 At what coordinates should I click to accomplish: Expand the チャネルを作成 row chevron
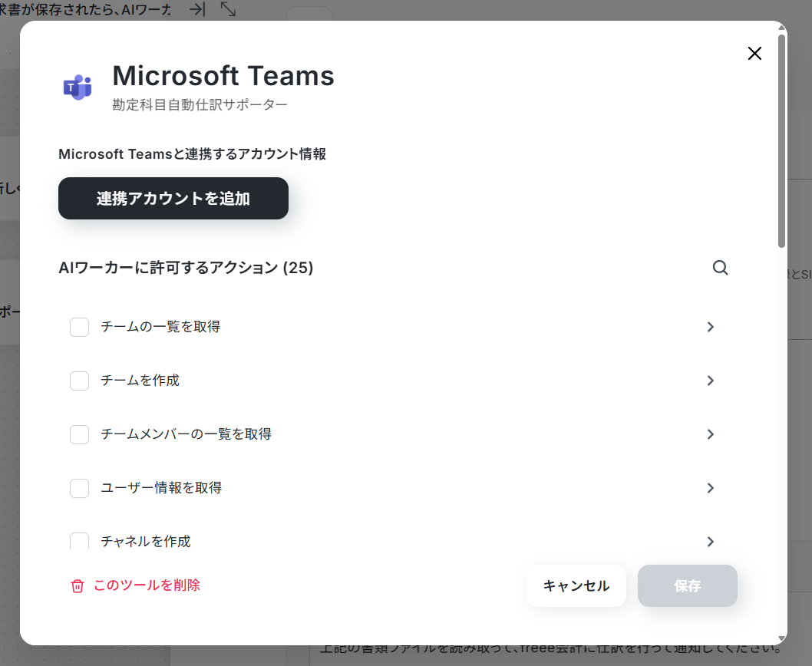[x=711, y=541]
